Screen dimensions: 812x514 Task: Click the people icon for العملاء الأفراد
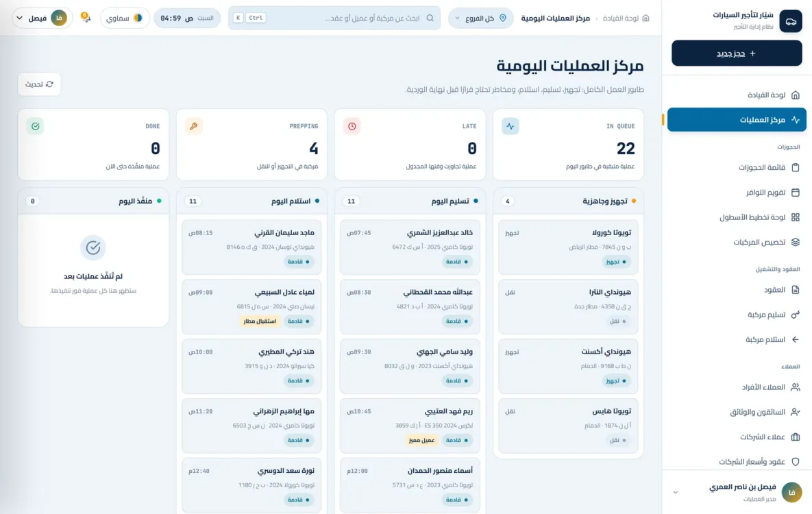[x=796, y=387]
